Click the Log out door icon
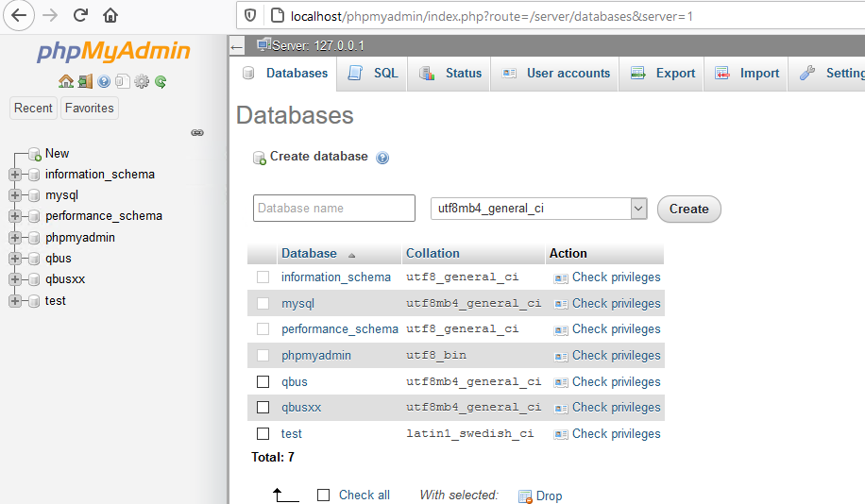Screen dimensions: 865x504 tap(85, 81)
